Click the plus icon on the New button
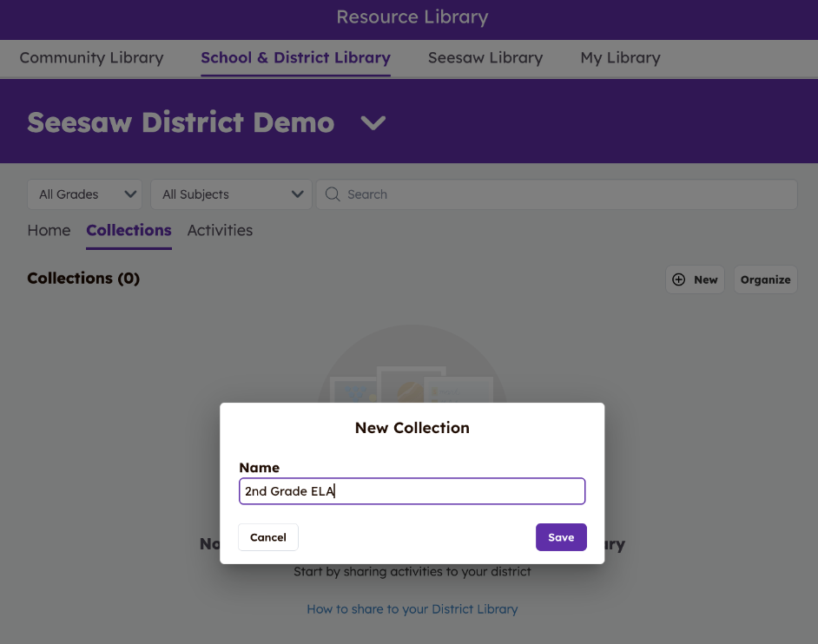This screenshot has height=644, width=818. [x=679, y=279]
